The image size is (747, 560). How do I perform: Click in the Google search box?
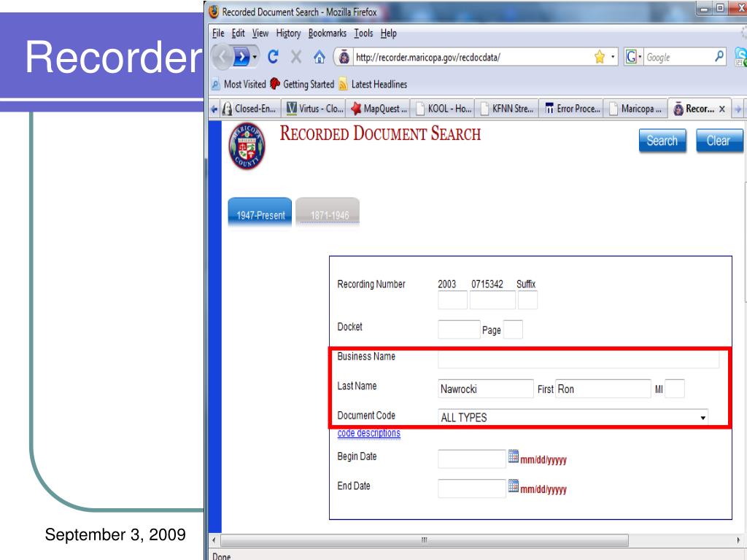(x=678, y=58)
